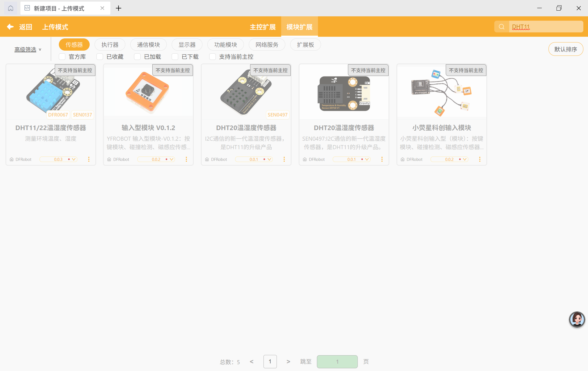Minimize the Mind+ window
The height and width of the screenshot is (371, 588).
point(539,8)
